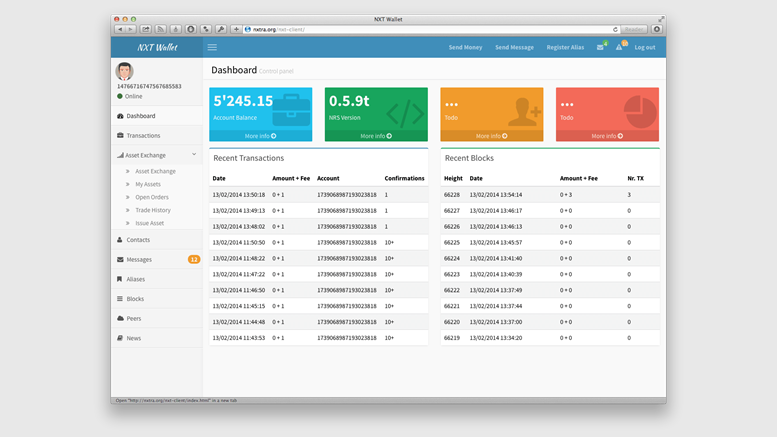The width and height of the screenshot is (777, 437).
Task: Click the briefcase icon on Account Balance card
Action: click(290, 108)
